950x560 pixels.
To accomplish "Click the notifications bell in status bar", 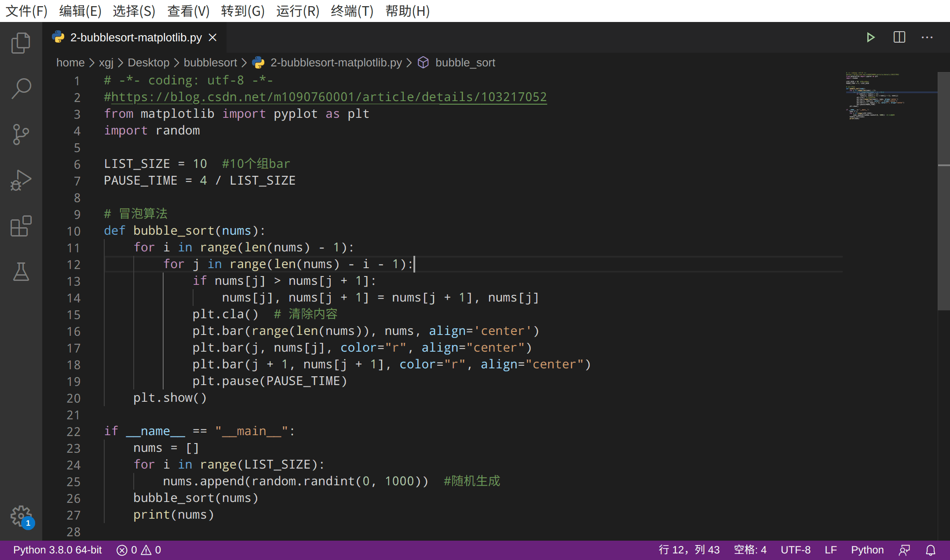I will [931, 550].
